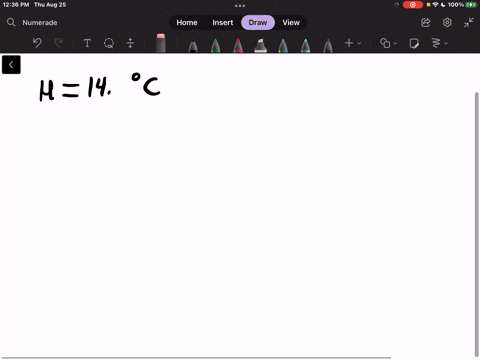Click the Share icon
Image resolution: width=480 pixels, height=360 pixels.
pyautogui.click(x=426, y=23)
